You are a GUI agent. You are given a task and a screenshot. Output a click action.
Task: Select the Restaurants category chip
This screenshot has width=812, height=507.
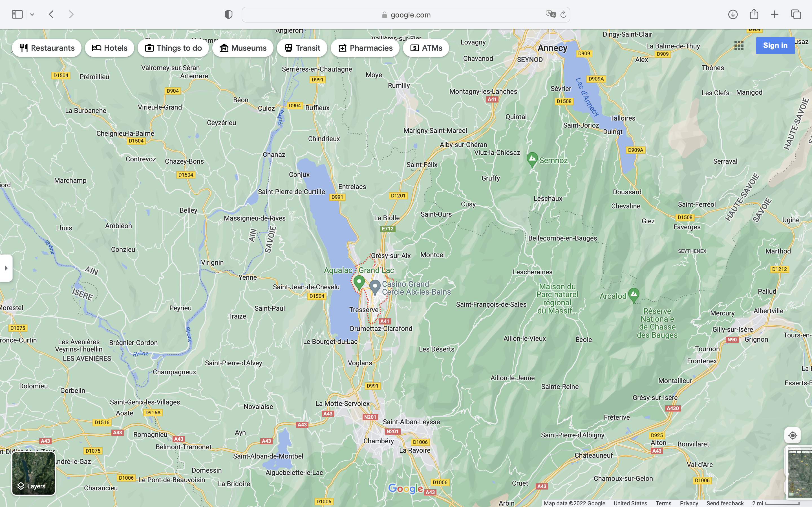(x=47, y=48)
